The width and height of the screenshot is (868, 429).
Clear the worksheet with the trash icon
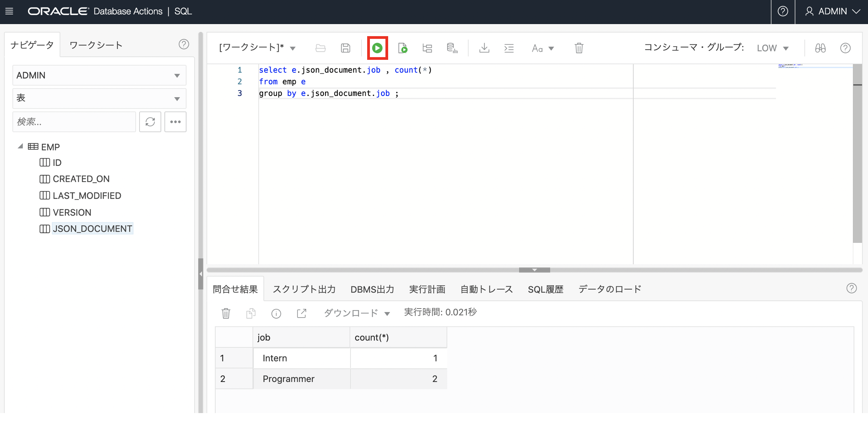tap(579, 48)
